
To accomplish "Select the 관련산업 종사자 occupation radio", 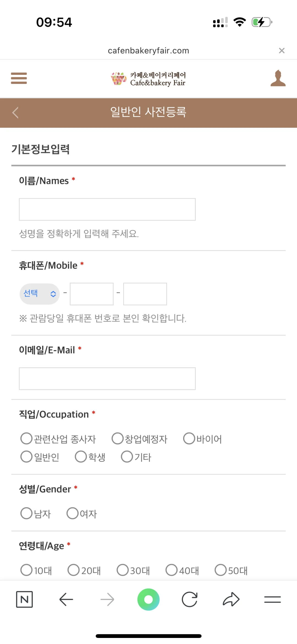I will tap(27, 439).
